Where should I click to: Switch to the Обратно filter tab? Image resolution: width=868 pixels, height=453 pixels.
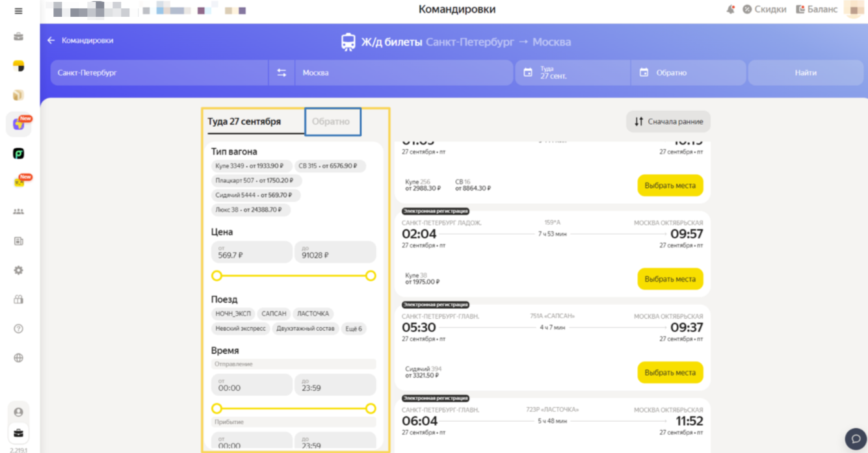point(332,122)
